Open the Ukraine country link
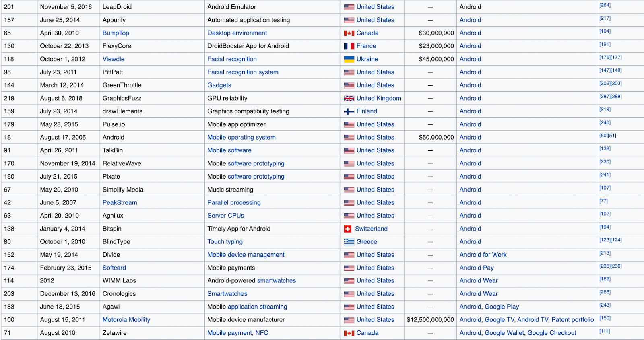This screenshot has width=644, height=340. point(367,59)
